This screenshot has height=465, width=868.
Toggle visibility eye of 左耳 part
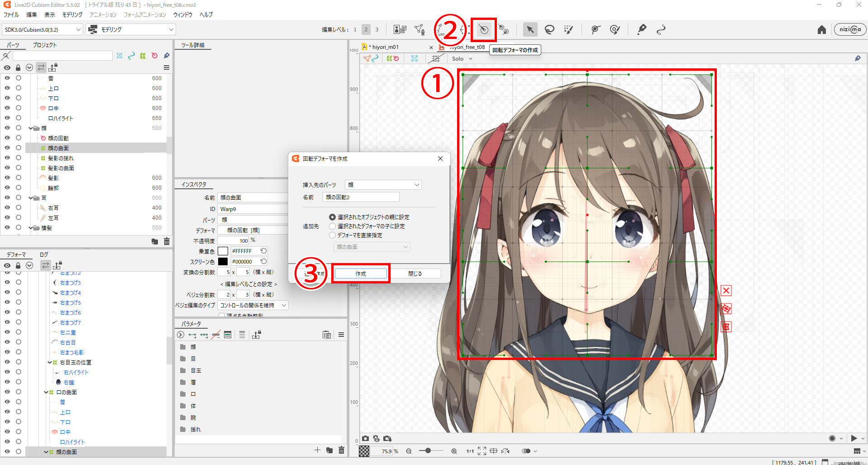coord(7,218)
